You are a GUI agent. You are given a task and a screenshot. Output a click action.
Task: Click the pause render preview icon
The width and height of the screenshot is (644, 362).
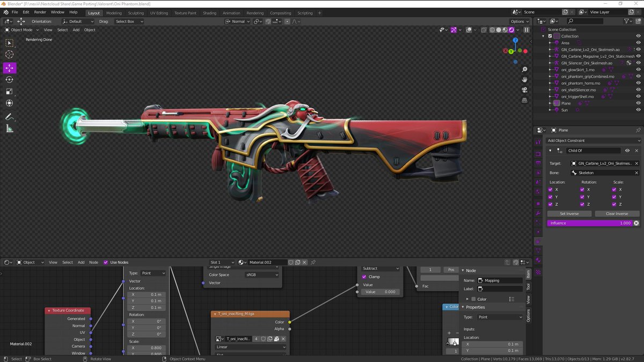click(x=526, y=30)
